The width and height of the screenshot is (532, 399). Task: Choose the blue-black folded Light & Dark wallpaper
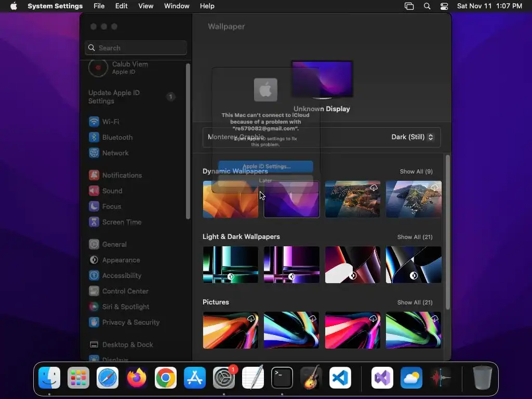[x=414, y=264]
